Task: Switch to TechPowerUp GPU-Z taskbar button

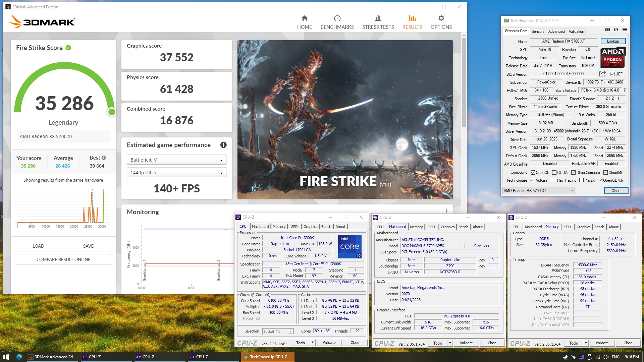Action: point(267,357)
